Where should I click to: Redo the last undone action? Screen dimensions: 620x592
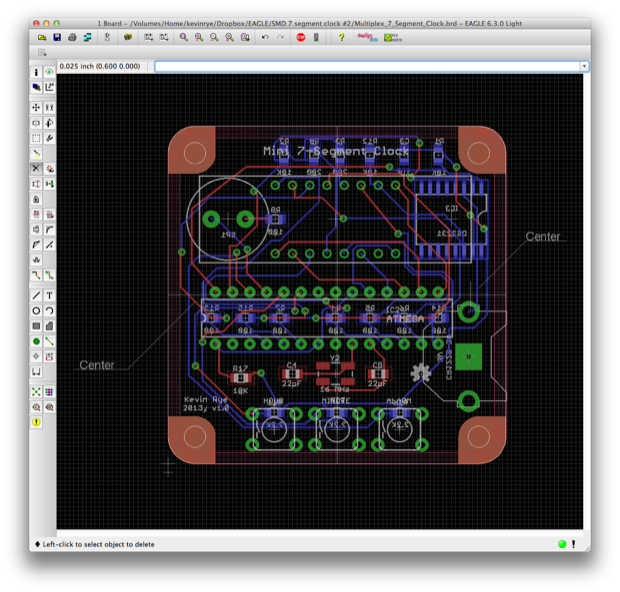280,38
